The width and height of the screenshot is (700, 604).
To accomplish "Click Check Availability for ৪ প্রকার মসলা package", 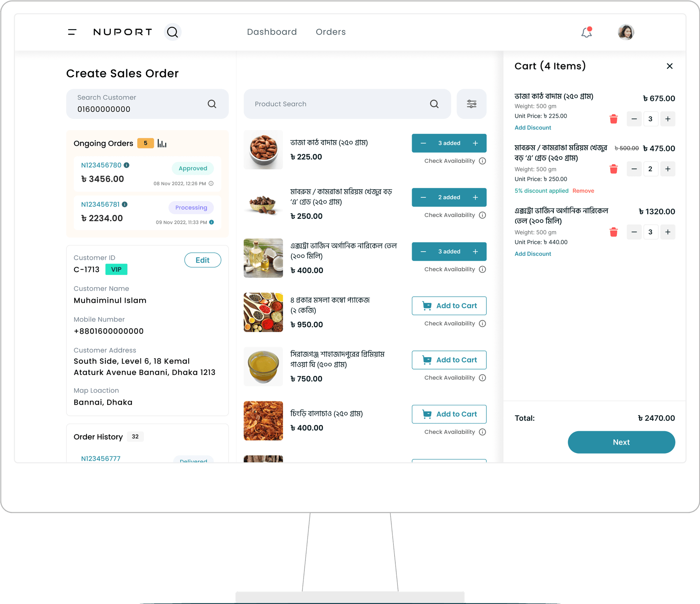I will (449, 324).
